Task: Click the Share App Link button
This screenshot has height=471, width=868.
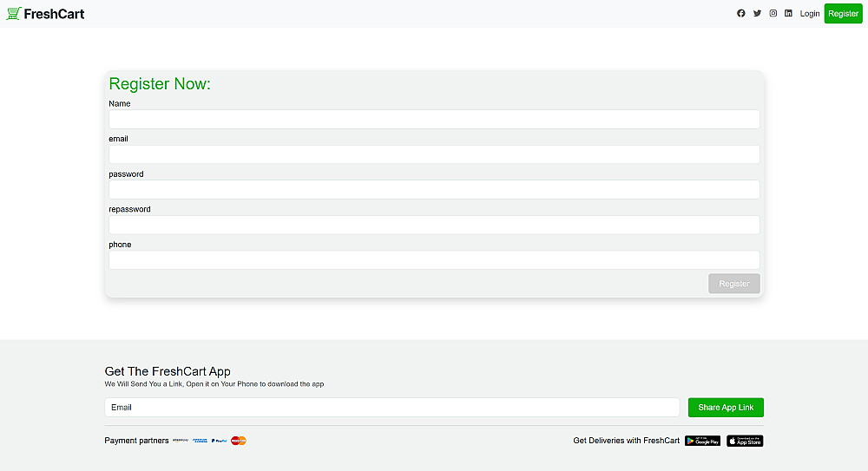Action: coord(726,408)
